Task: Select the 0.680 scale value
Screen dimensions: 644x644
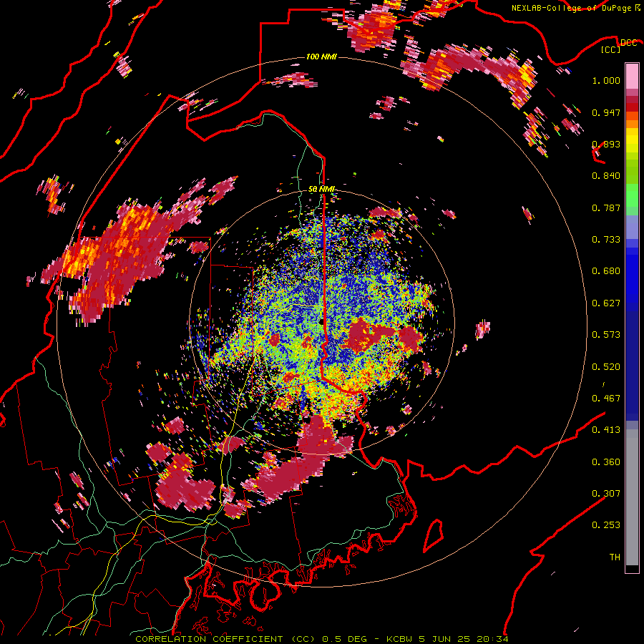Action: tap(606, 271)
